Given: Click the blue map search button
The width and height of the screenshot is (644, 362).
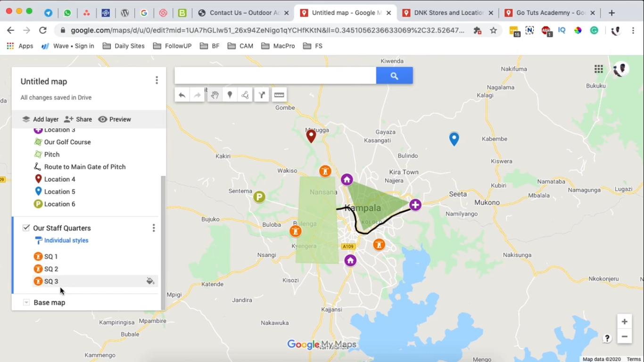Looking at the screenshot, I should pos(395,75).
